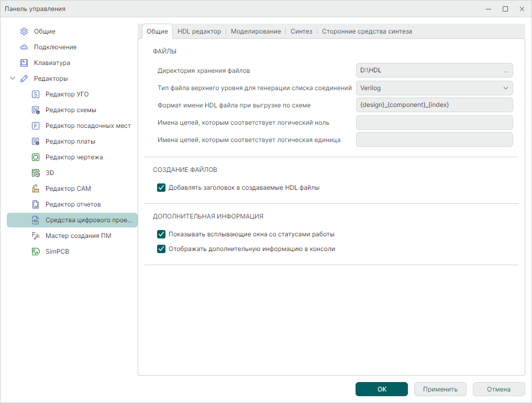This screenshot has height=403, width=532.
Task: Select the Редактор УГО icon
Action: click(x=36, y=94)
